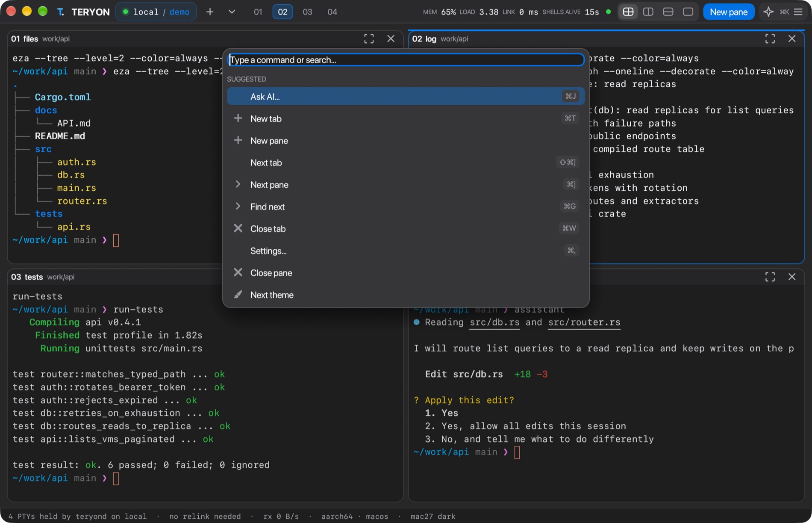Expand the chevron next to Find next

click(238, 207)
